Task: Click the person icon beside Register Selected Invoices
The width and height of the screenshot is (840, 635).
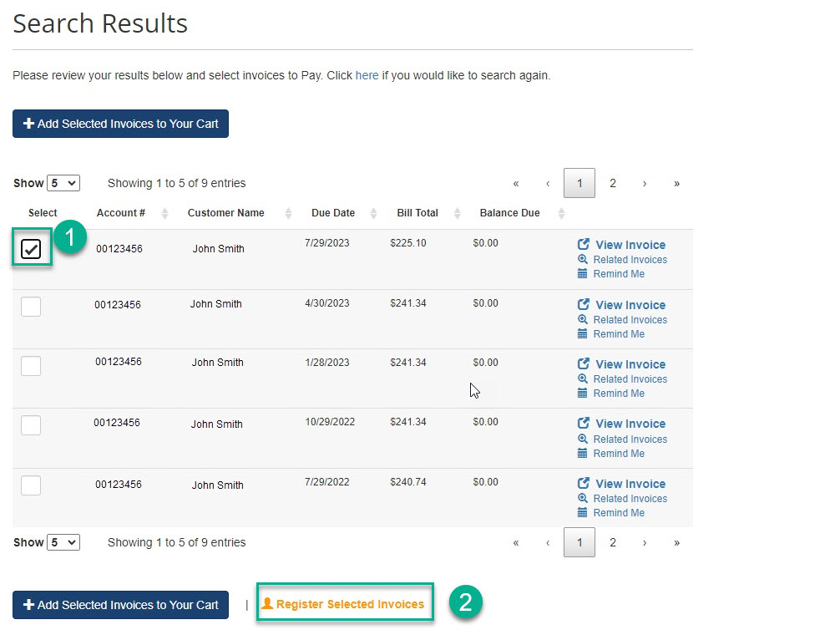Action: coord(270,602)
